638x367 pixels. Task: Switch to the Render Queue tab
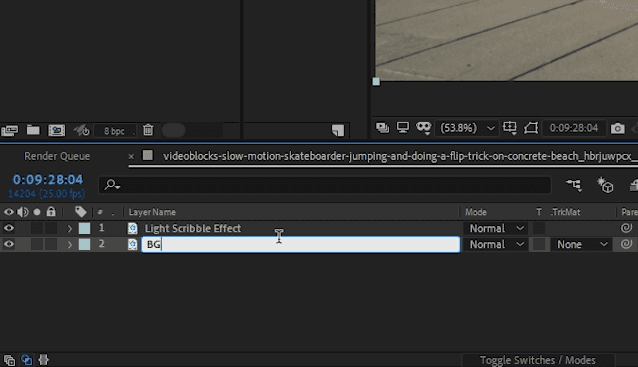tap(57, 156)
